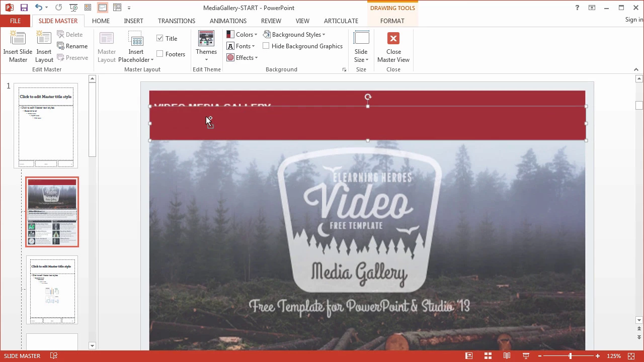The width and height of the screenshot is (644, 362).
Task: Click the PowerPoint Help question mark
Action: point(577,8)
